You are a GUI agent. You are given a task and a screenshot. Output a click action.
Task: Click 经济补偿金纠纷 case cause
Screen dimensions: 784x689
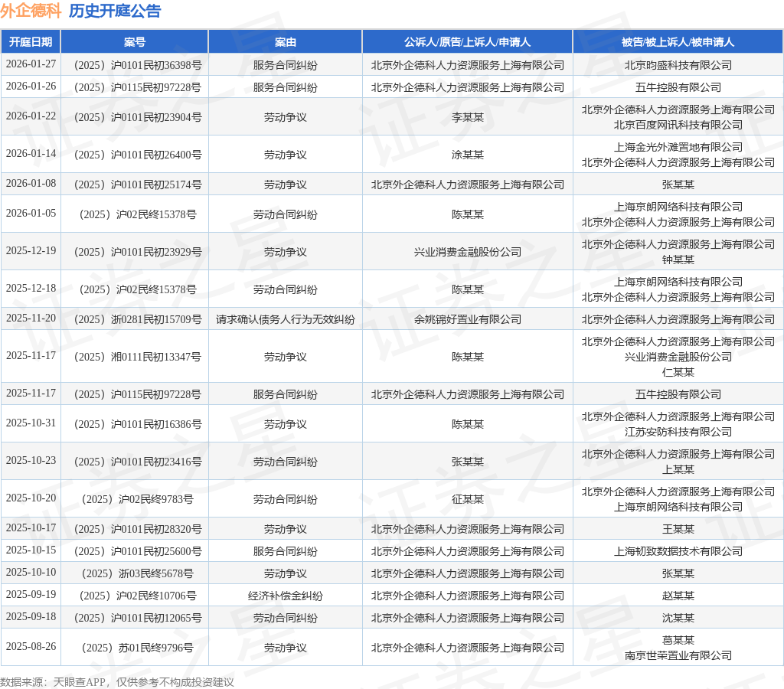click(285, 596)
